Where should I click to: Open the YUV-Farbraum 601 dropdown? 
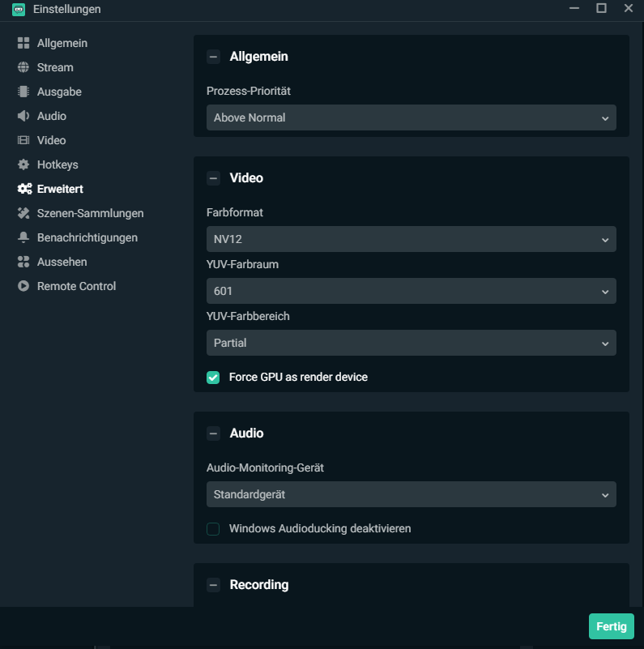[x=411, y=291]
